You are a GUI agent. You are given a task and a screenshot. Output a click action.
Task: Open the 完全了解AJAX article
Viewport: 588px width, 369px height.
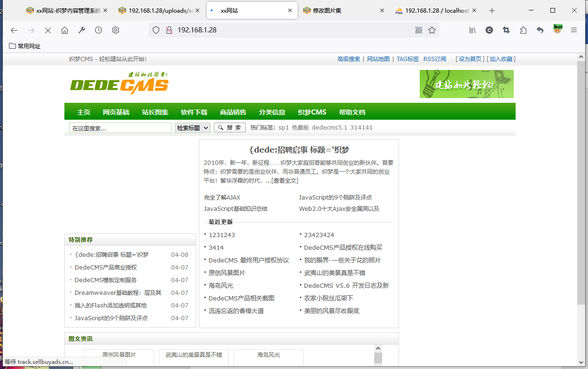click(222, 198)
